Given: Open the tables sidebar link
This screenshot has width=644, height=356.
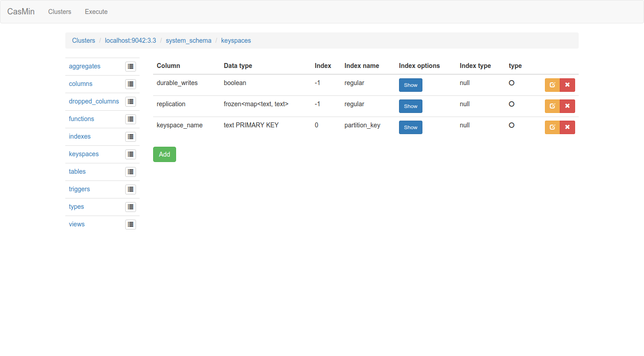Looking at the screenshot, I should point(77,171).
